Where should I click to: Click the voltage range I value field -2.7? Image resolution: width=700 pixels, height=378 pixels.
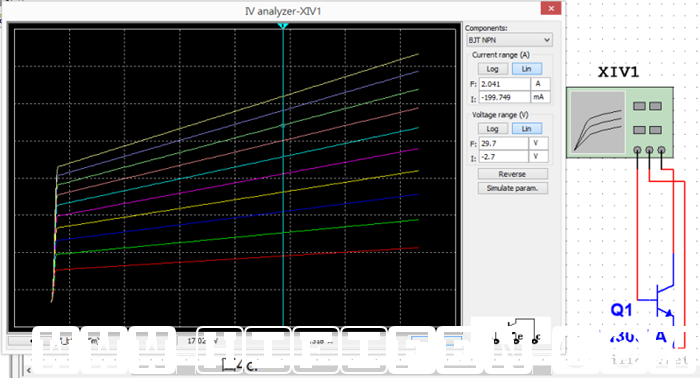(x=503, y=157)
